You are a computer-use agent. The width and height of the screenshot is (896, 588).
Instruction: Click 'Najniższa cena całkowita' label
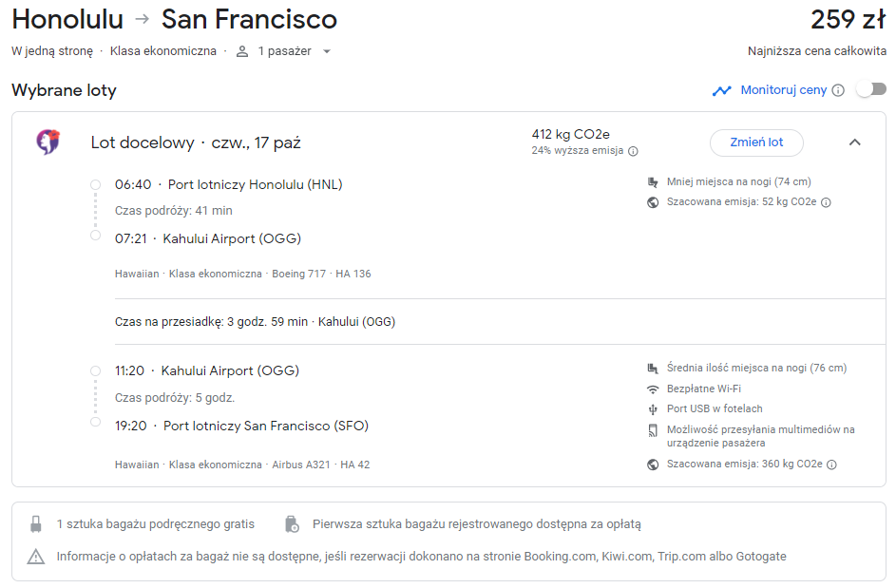coord(817,51)
